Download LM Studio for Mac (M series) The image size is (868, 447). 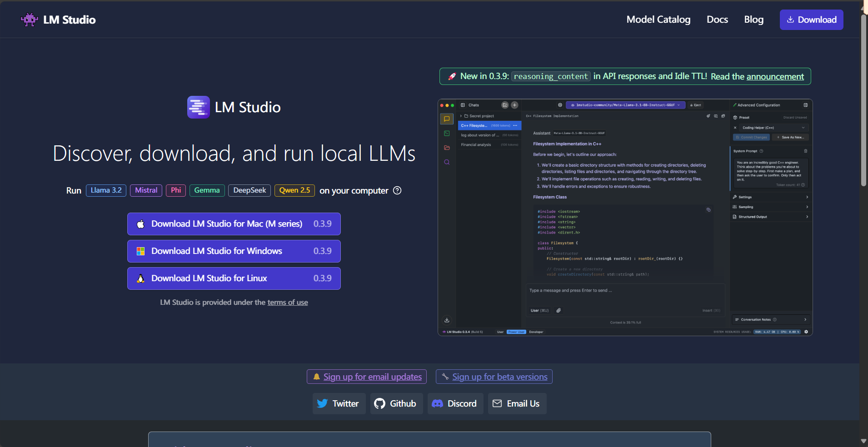coord(234,224)
